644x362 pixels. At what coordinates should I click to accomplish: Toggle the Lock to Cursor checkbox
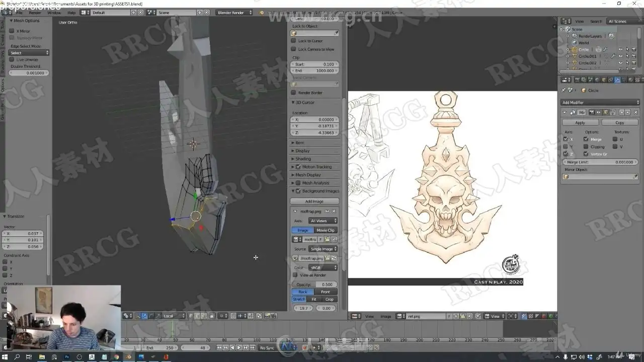(294, 41)
